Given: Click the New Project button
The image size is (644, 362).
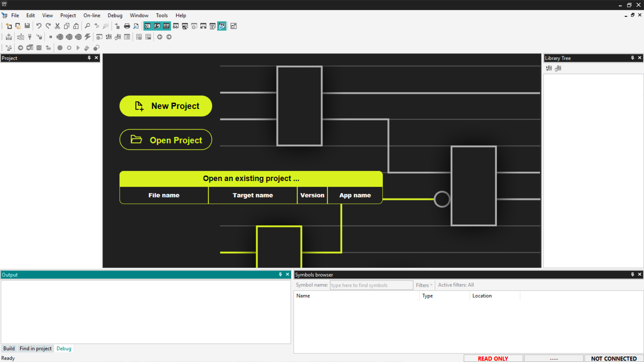Looking at the screenshot, I should coord(166,106).
